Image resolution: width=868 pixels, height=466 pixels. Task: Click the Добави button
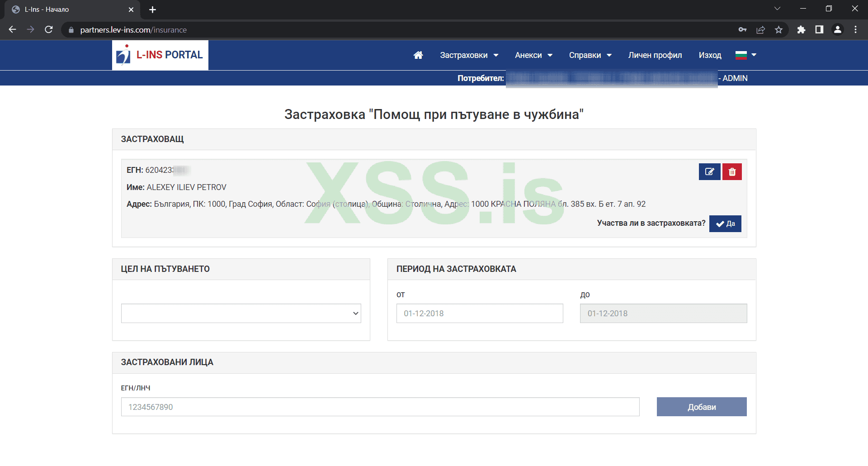(702, 407)
